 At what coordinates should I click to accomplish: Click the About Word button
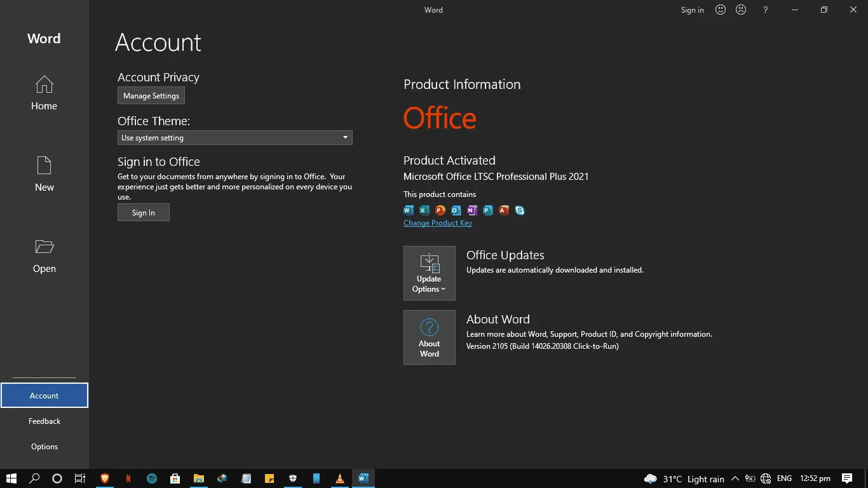[430, 337]
